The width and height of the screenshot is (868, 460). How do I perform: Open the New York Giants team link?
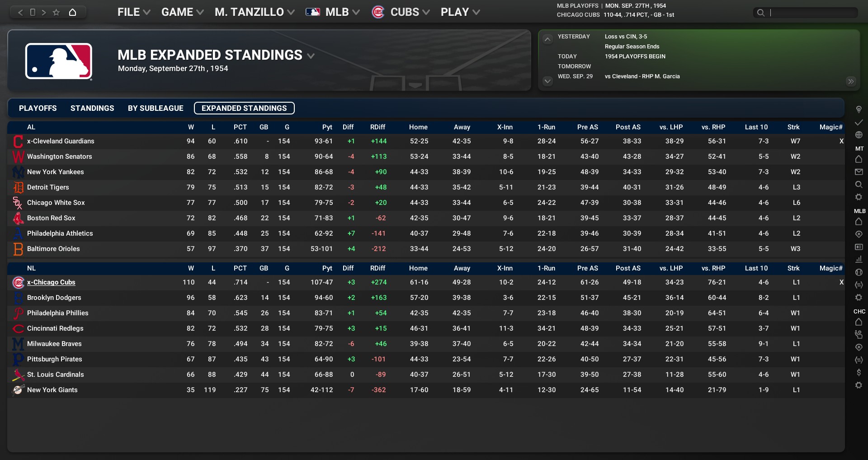(x=52, y=390)
